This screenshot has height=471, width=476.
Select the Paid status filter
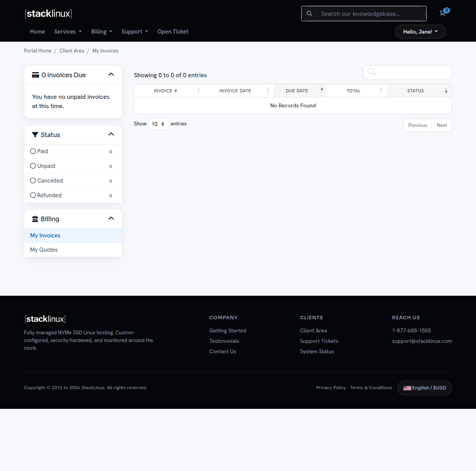pos(73,151)
